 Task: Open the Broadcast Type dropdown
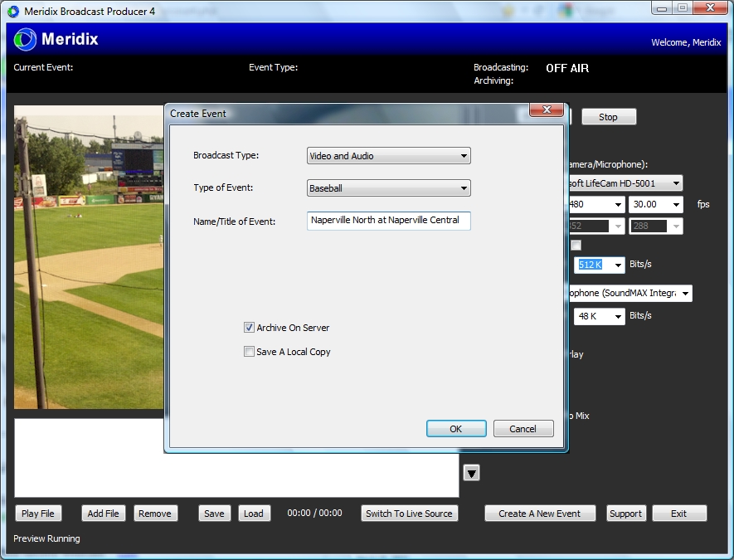pos(388,156)
